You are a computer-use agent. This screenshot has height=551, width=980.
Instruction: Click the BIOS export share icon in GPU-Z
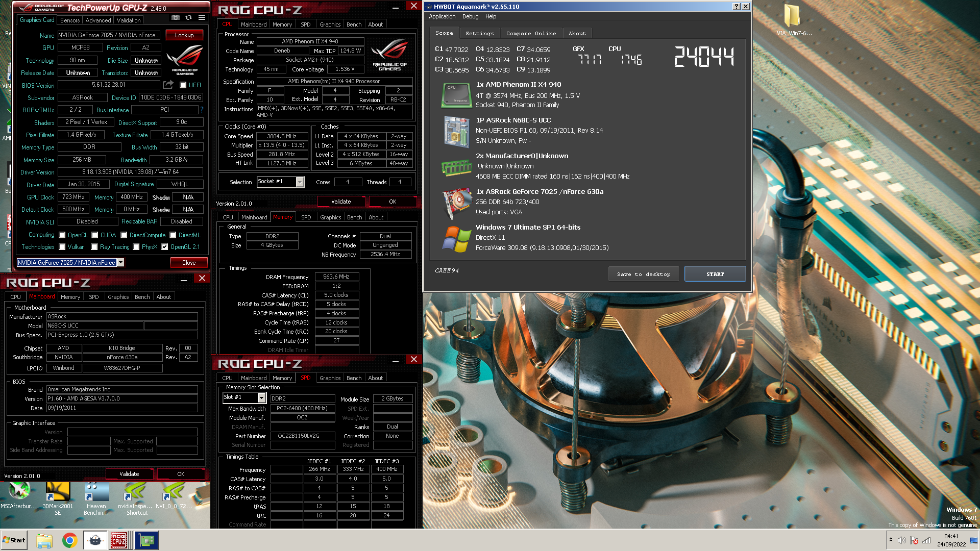[168, 85]
